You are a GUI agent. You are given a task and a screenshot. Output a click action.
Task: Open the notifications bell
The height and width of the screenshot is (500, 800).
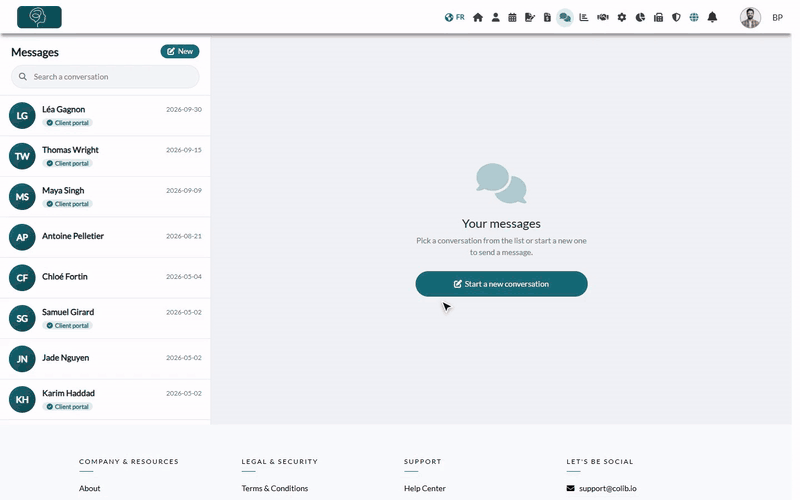pos(712,17)
